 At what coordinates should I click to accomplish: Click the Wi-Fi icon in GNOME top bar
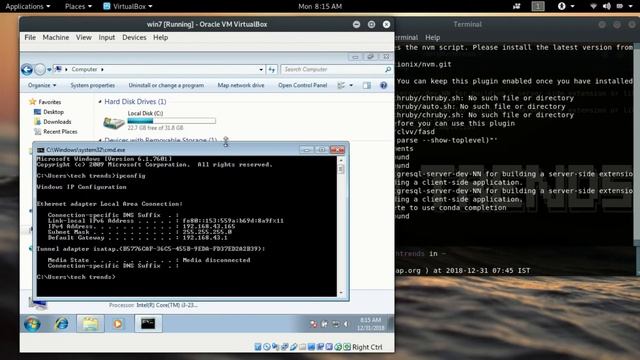tap(593, 6)
